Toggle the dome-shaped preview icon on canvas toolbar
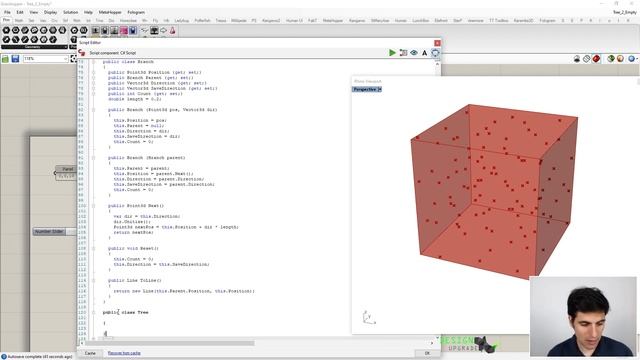This screenshot has width=640, height=360. point(577,59)
